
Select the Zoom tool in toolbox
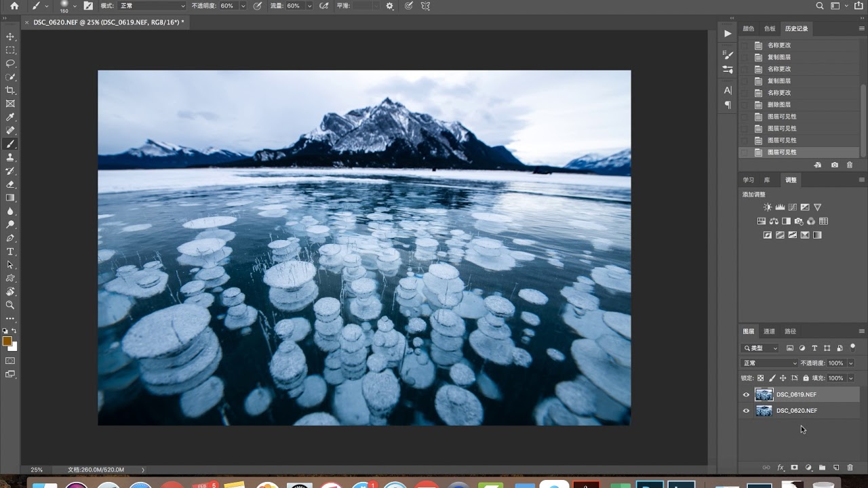10,305
